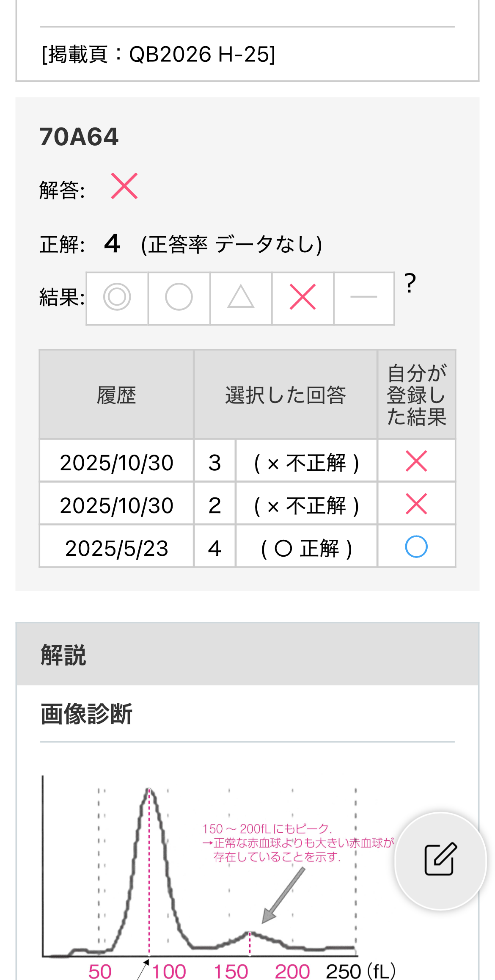Click the gray arrow pointing to second peak

[x=283, y=894]
